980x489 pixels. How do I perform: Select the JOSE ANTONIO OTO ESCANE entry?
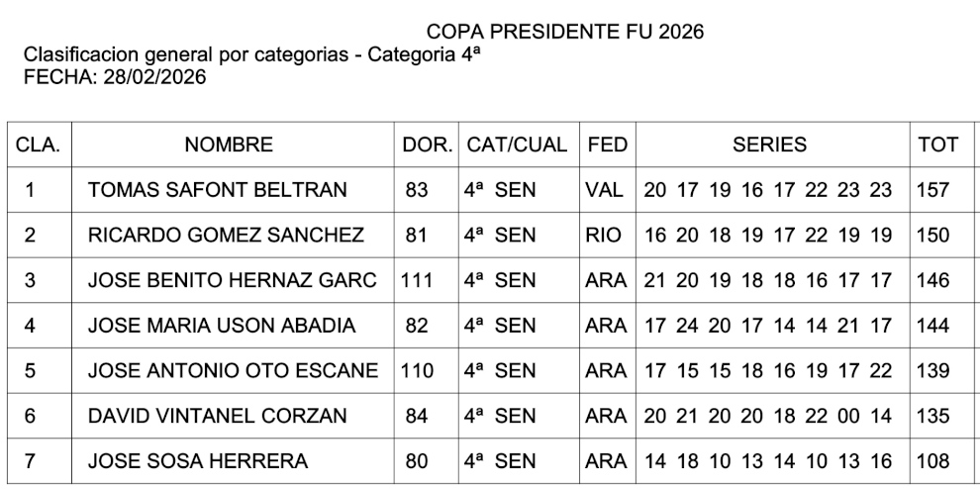233,371
